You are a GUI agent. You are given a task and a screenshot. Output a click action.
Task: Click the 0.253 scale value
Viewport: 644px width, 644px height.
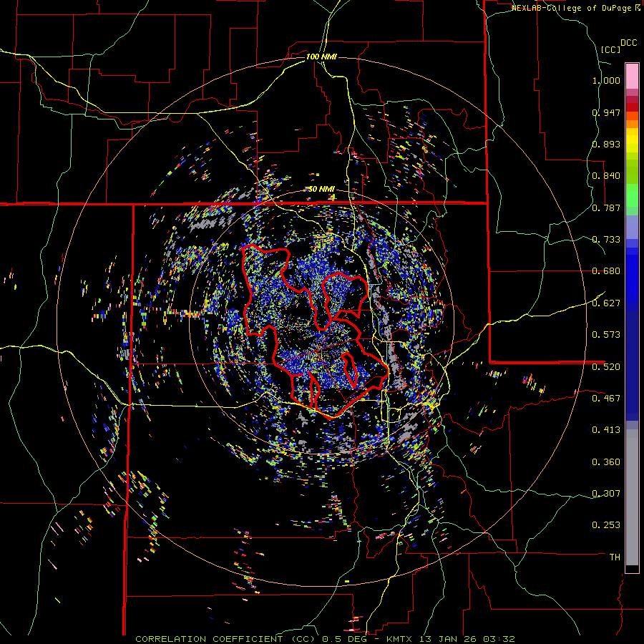(606, 525)
